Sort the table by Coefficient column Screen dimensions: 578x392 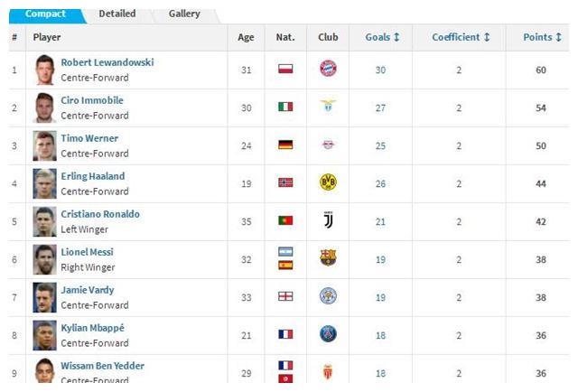pyautogui.click(x=461, y=37)
